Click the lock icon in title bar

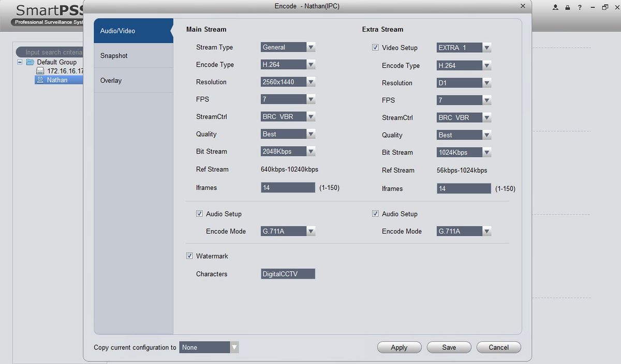(x=568, y=8)
